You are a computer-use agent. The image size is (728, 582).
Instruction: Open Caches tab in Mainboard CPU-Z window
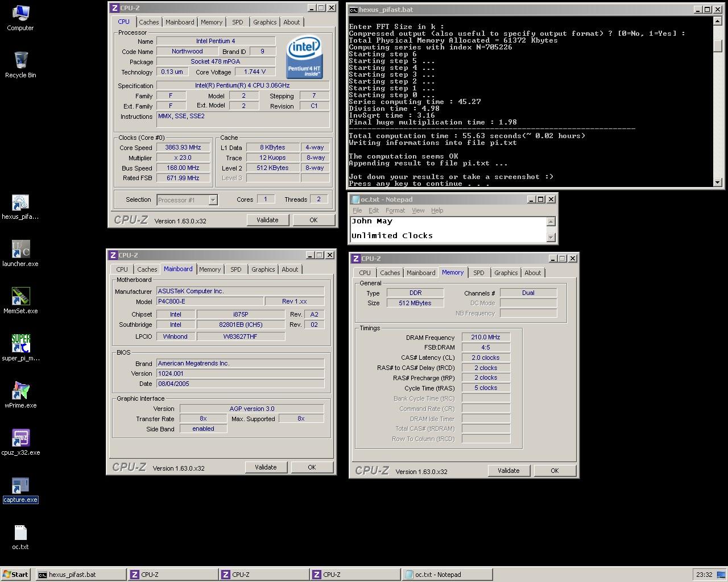pos(147,269)
